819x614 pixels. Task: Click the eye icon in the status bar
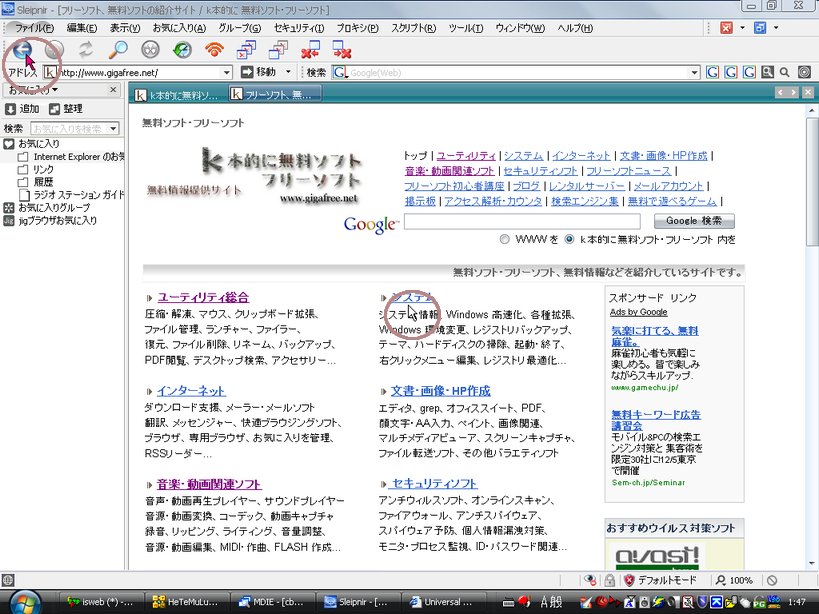click(x=590, y=580)
